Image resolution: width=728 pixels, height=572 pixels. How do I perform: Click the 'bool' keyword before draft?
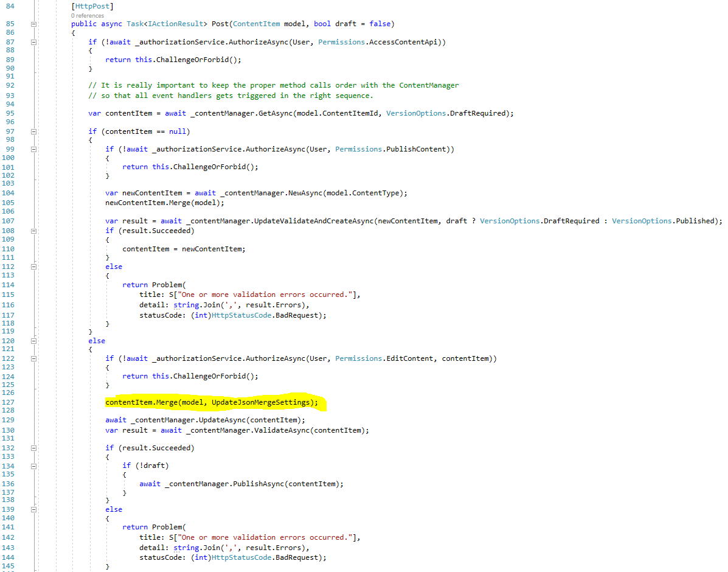click(322, 24)
